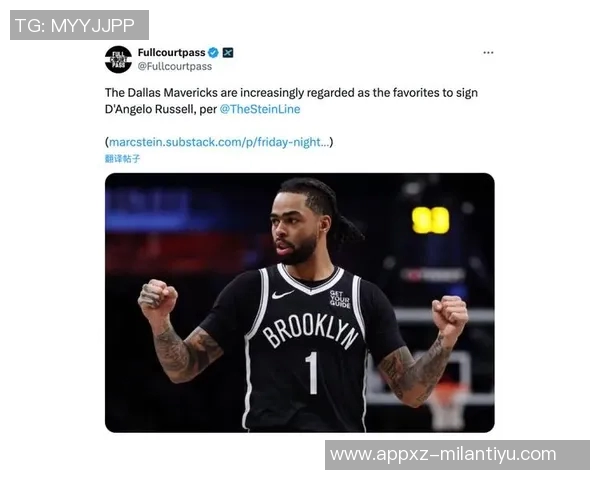The height and width of the screenshot is (480, 600).
Task: Click the player's raised fist at left
Action: point(158,299)
